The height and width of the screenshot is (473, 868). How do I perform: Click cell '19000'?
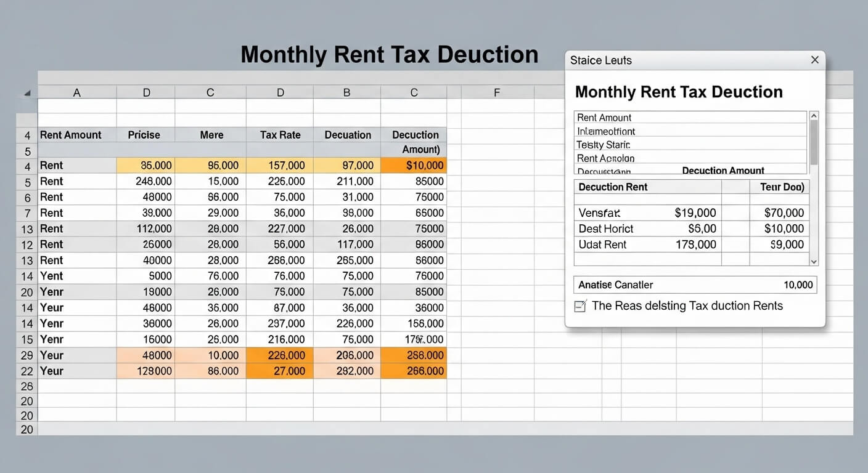point(146,292)
